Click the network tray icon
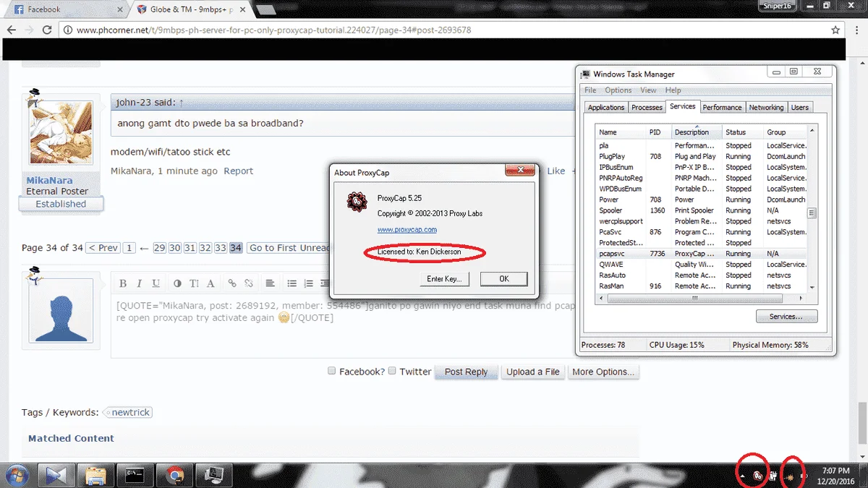The image size is (868, 488). pyautogui.click(x=790, y=476)
